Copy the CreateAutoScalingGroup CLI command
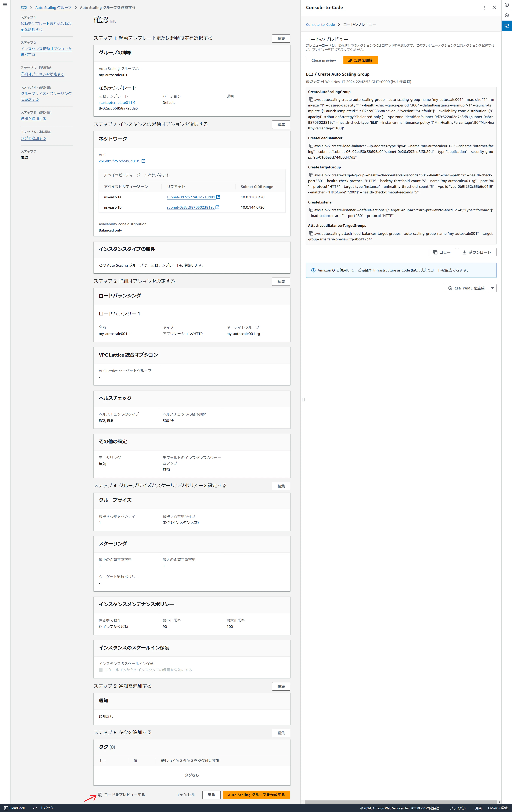512x812 pixels. [311, 99]
